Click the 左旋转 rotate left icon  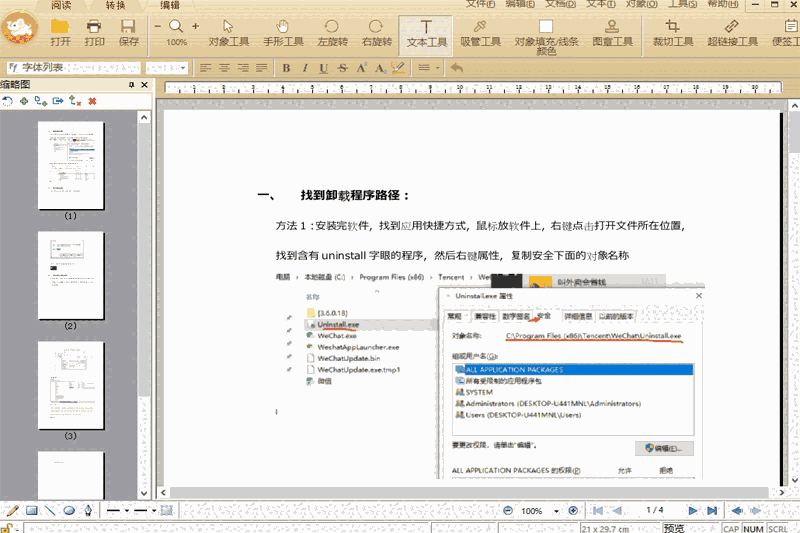[331, 32]
